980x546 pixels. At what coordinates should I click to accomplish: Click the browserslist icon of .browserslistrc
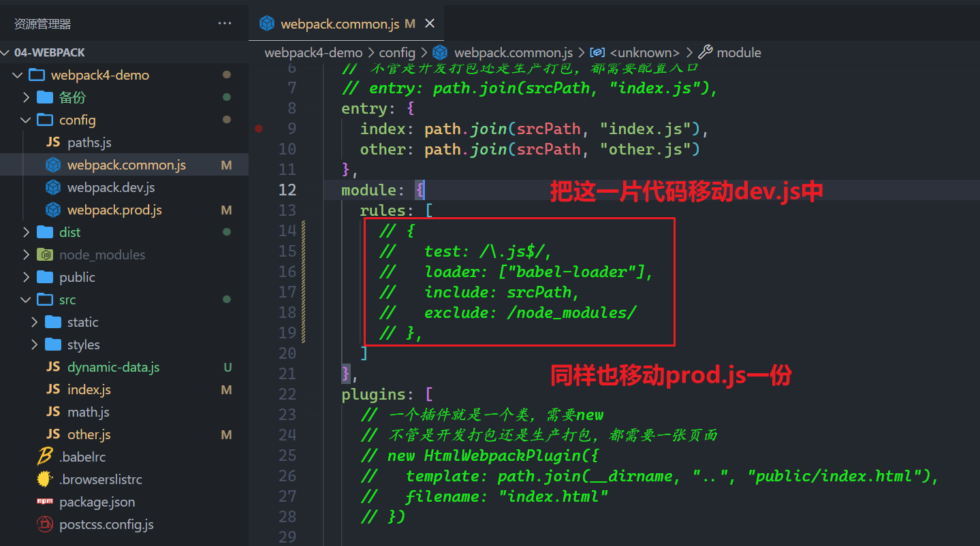45,479
